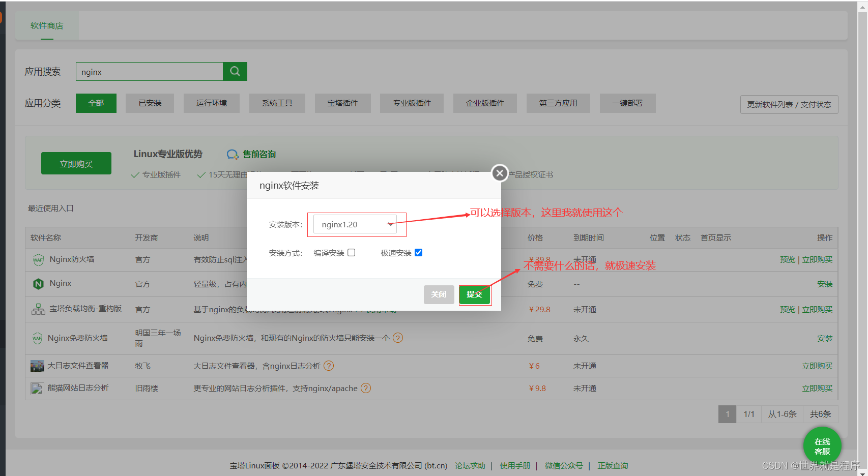The width and height of the screenshot is (868, 476).
Task: Select the 宝塔插件 category filter
Action: [343, 103]
